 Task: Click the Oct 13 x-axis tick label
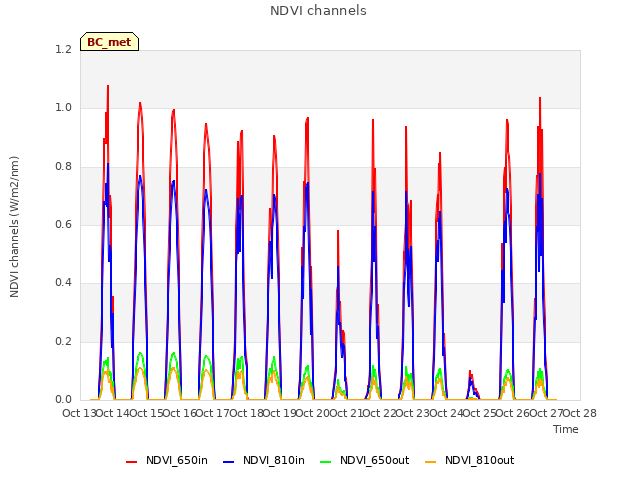(x=79, y=413)
